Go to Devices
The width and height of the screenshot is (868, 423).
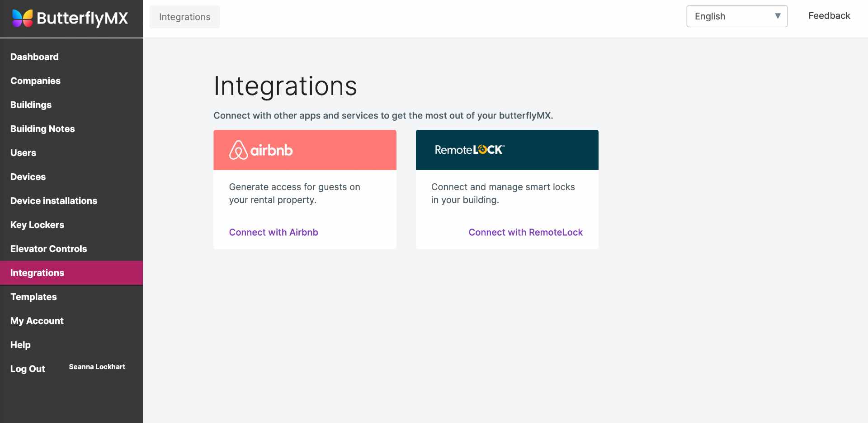coord(28,176)
